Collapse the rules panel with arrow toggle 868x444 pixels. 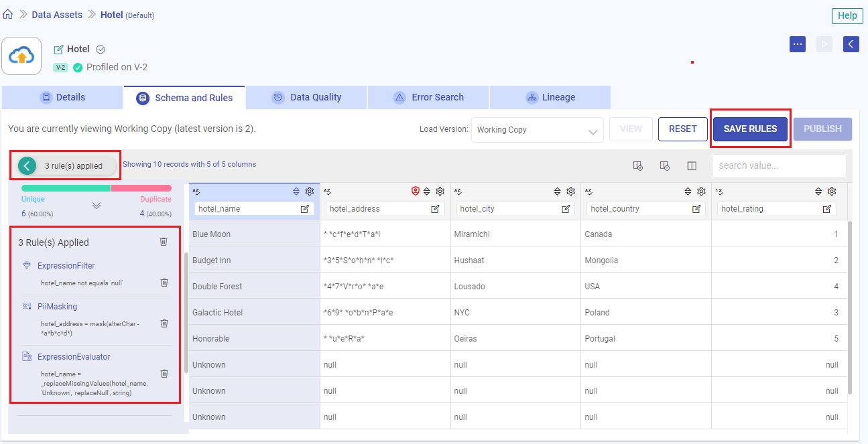pos(27,166)
